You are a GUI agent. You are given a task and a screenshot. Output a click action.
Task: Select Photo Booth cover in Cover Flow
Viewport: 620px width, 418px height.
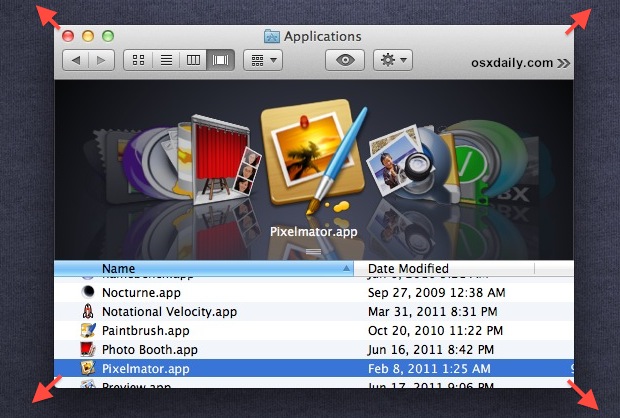click(225, 160)
